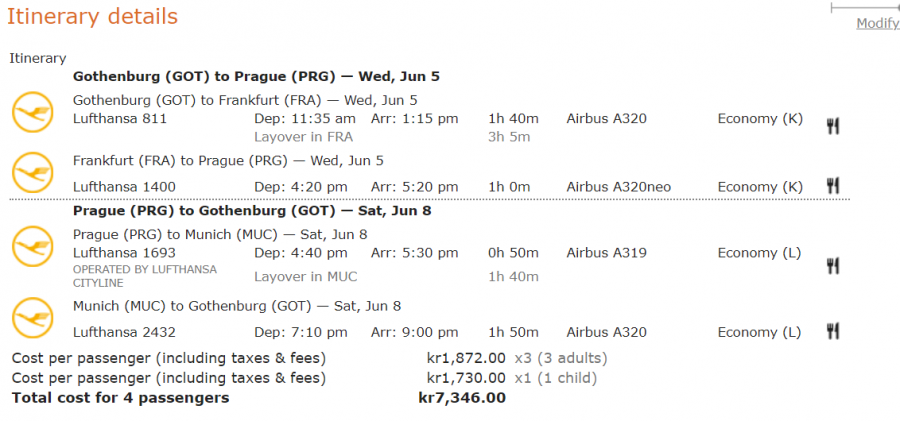The width and height of the screenshot is (900, 421).
Task: Click meal icon for Lufthansa 1400
Action: (x=832, y=186)
